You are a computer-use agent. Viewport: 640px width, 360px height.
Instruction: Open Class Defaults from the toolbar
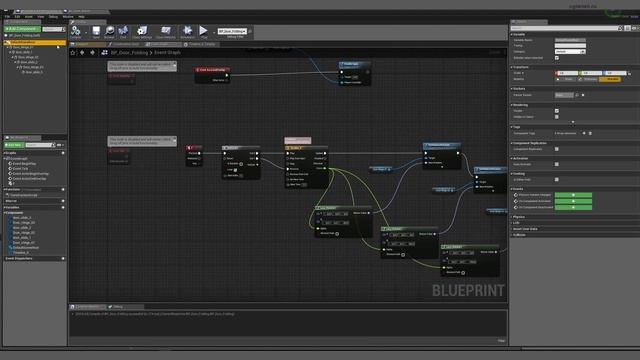pyautogui.click(x=166, y=31)
